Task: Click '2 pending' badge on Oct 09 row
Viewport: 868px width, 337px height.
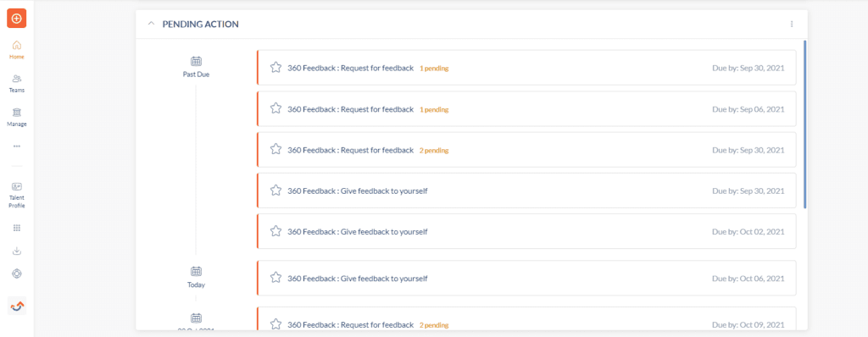Action: (x=434, y=325)
